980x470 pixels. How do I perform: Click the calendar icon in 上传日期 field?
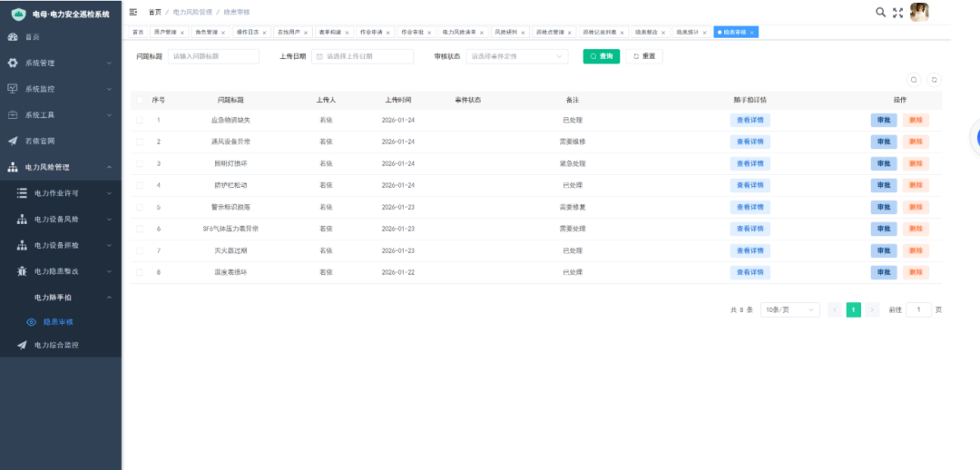coord(319,56)
